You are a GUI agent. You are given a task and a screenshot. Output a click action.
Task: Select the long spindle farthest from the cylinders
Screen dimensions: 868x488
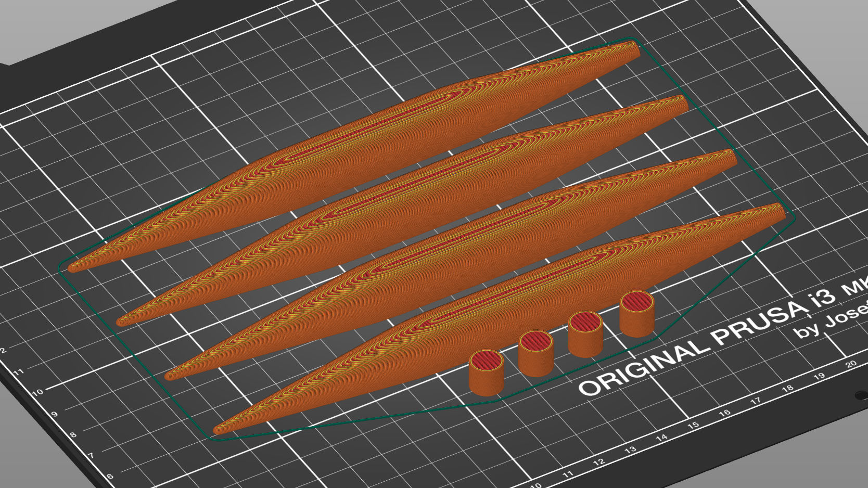[x=354, y=156]
